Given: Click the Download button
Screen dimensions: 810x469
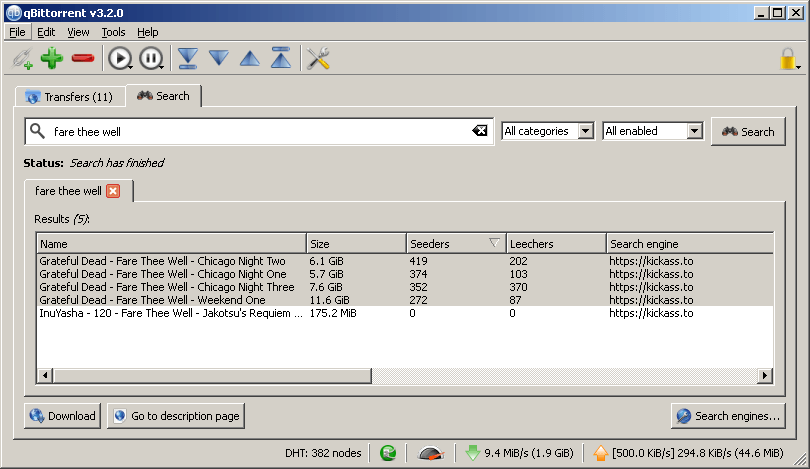Looking at the screenshot, I should click(x=63, y=416).
